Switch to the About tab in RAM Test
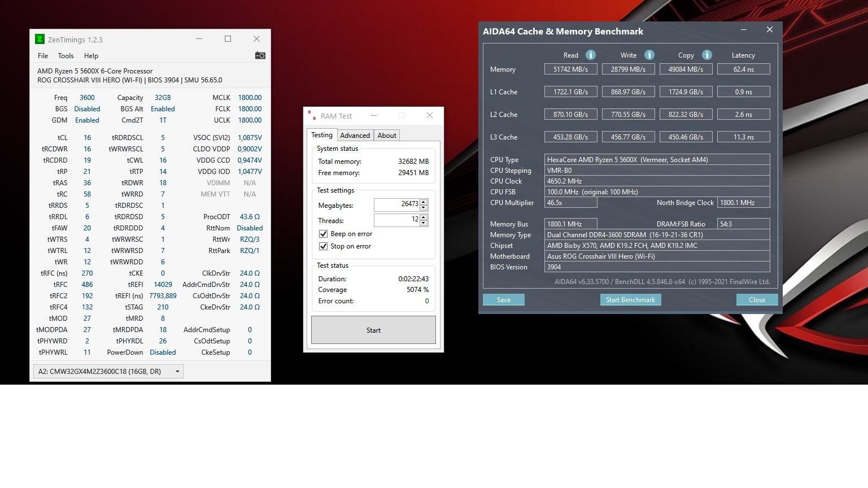This screenshot has height=488, width=868. coord(387,136)
